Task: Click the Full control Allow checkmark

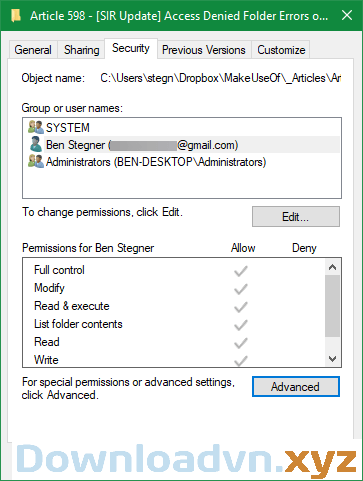Action: click(240, 271)
